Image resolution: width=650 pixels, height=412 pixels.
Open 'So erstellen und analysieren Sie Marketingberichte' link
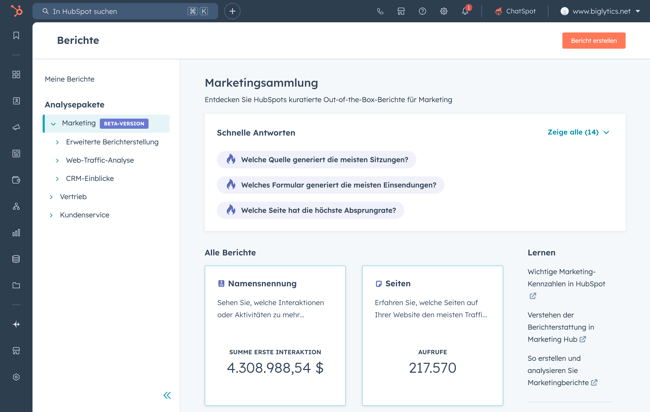562,371
